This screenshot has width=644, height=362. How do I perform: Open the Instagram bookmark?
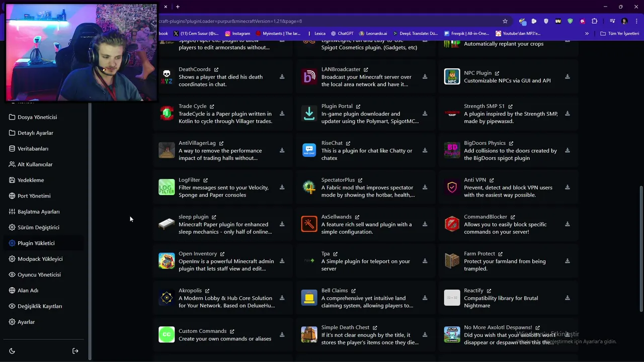pyautogui.click(x=237, y=34)
